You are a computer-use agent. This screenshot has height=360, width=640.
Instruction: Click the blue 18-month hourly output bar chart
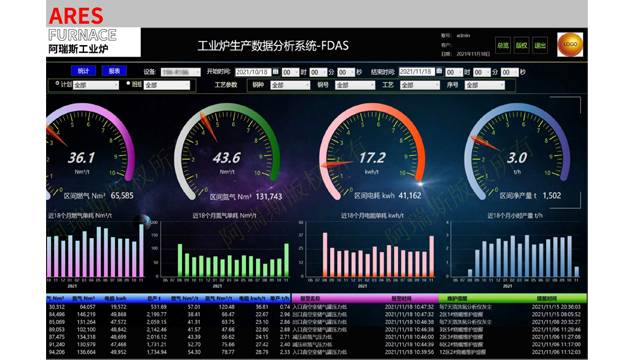(513, 251)
